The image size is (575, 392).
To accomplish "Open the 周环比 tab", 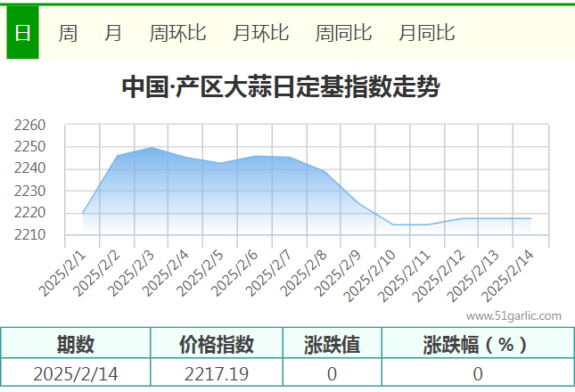I will pos(178,33).
